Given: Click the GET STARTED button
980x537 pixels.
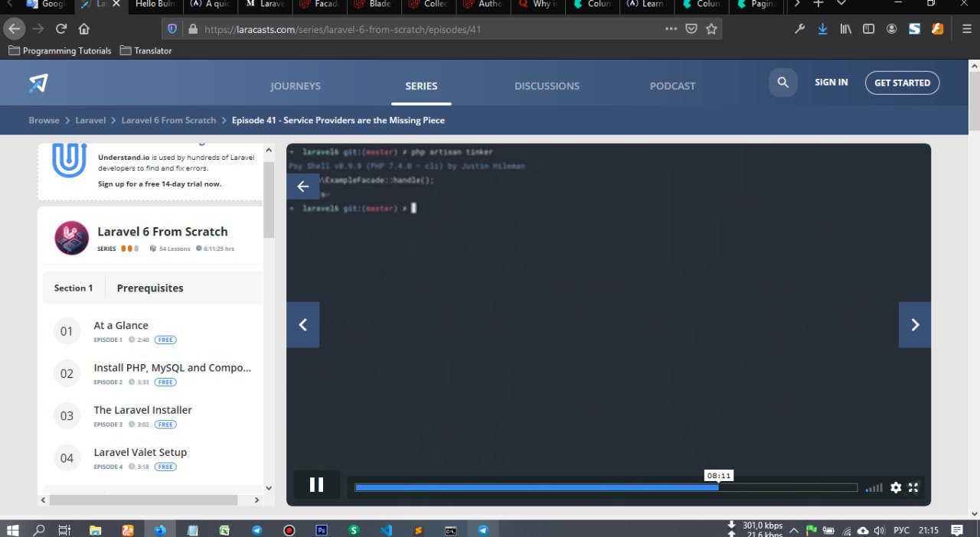Looking at the screenshot, I should coord(902,83).
